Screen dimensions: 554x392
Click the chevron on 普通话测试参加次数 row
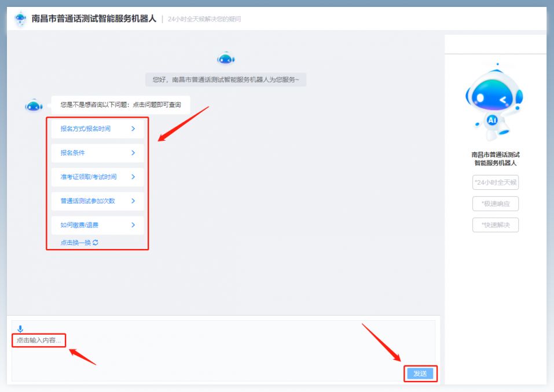coord(133,201)
